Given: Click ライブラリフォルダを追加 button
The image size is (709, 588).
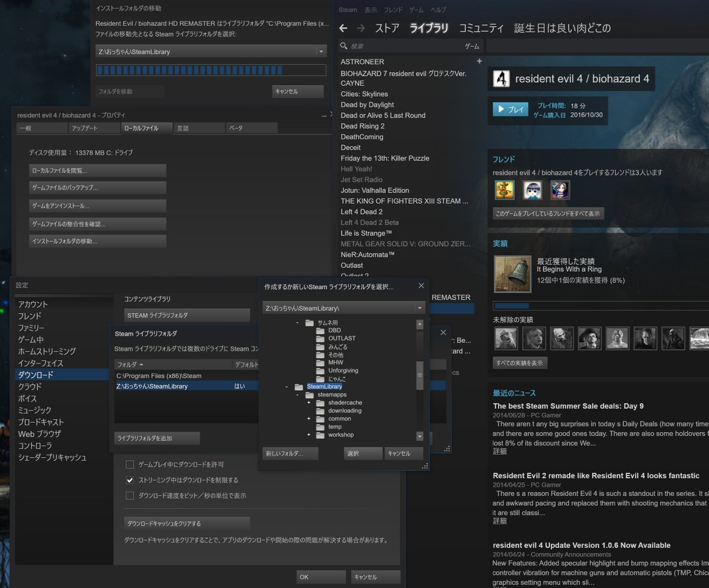Looking at the screenshot, I should (157, 438).
